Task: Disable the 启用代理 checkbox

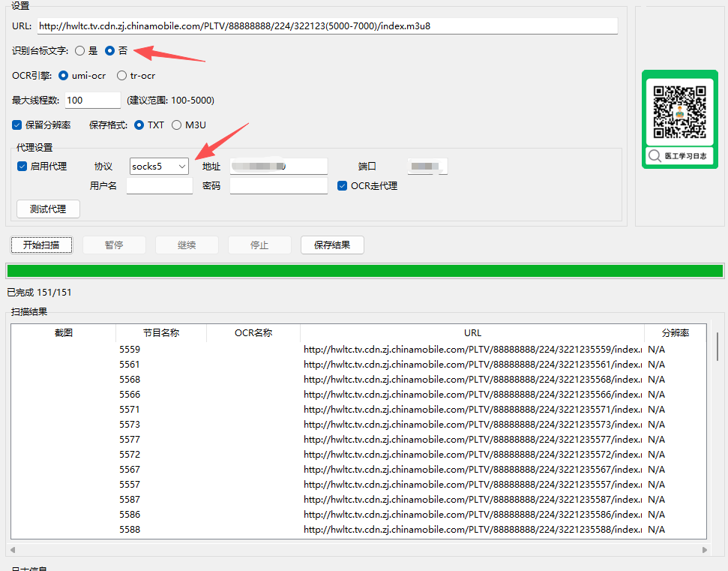Action: tap(22, 167)
